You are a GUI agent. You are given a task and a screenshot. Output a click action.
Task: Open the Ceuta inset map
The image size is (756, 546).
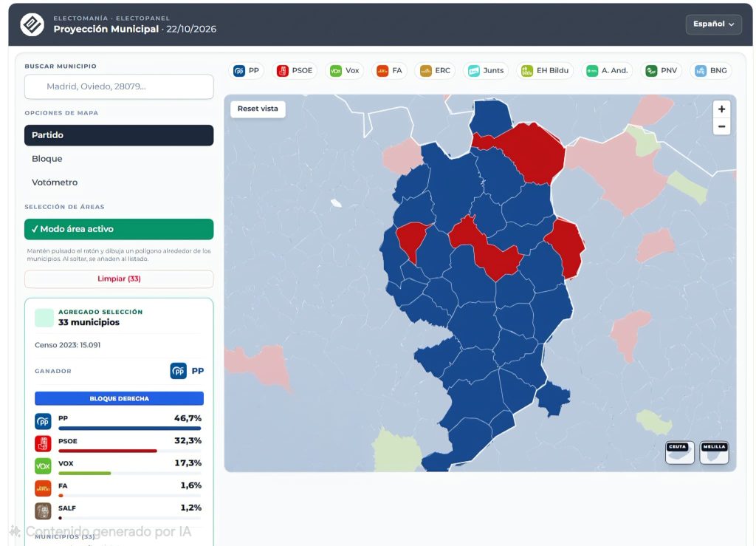pyautogui.click(x=680, y=452)
